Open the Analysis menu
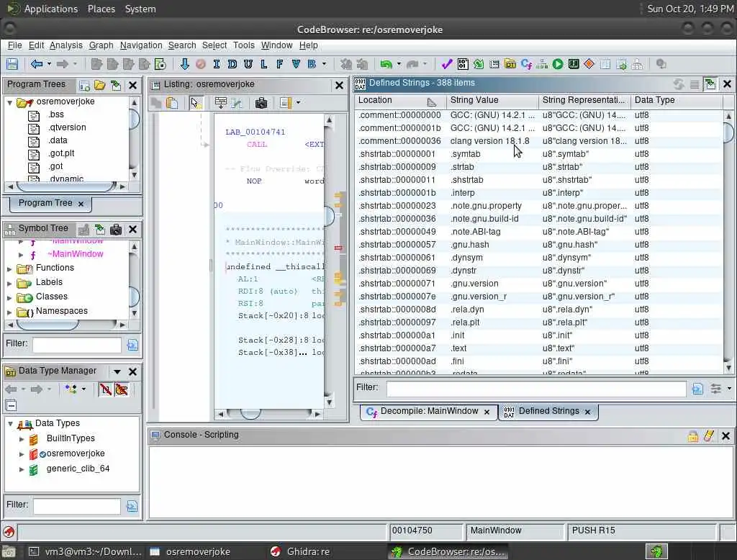The height and width of the screenshot is (560, 737). point(65,45)
